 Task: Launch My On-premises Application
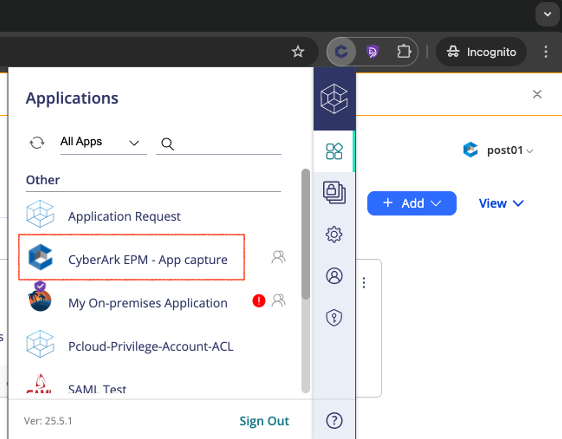tap(148, 303)
